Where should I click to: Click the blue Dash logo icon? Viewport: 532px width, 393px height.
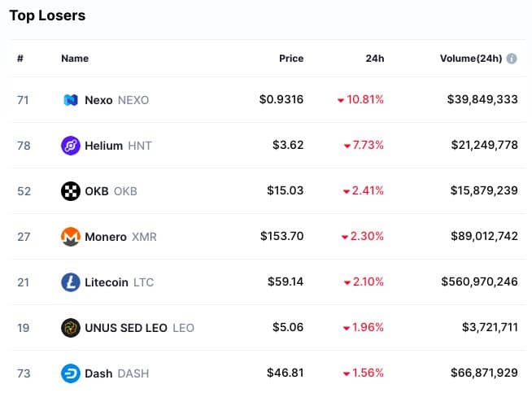[71, 373]
